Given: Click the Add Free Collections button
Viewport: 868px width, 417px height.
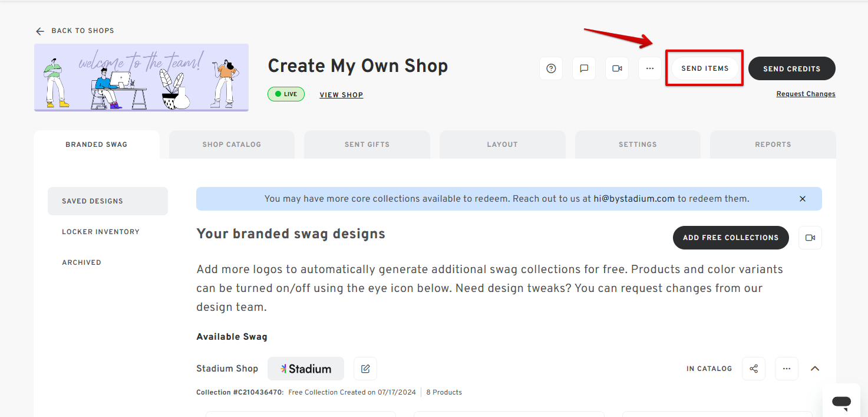Looking at the screenshot, I should pos(731,237).
